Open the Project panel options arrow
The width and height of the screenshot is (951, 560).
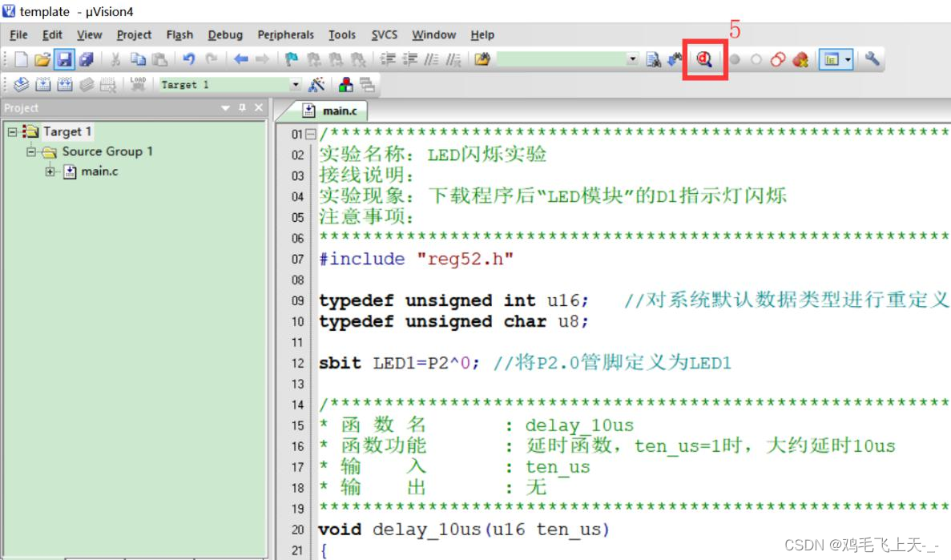tap(226, 108)
